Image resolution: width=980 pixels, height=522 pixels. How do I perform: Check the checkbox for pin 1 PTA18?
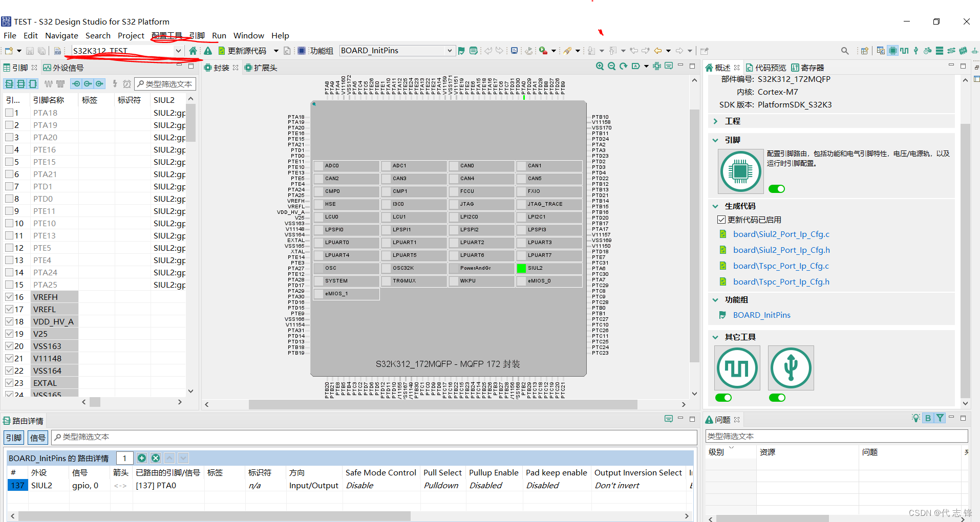coord(9,113)
